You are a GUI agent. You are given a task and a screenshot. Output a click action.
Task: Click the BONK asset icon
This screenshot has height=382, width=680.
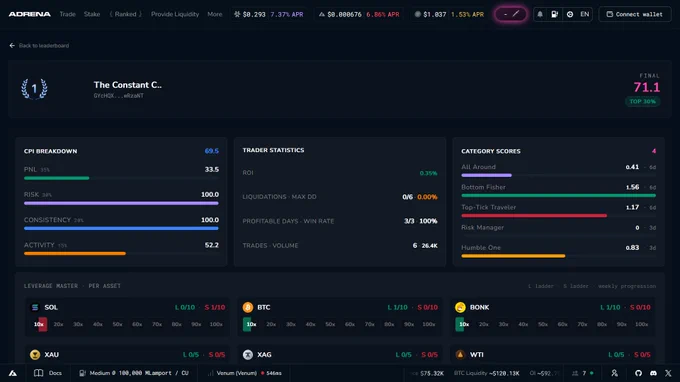point(460,307)
